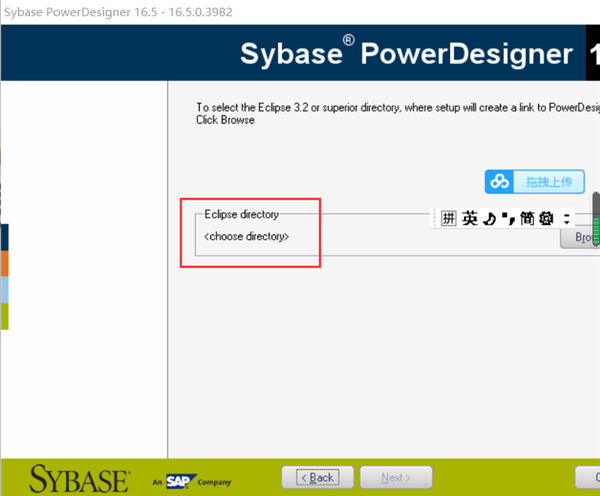Viewport: 600px width, 496px height.
Task: Switch IME language via the 英 icon
Action: pyautogui.click(x=470, y=218)
